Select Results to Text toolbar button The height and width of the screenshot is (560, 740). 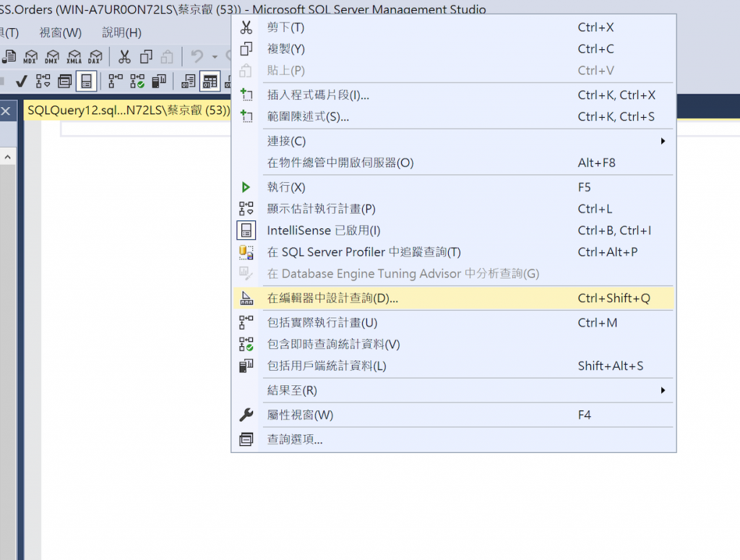click(x=189, y=81)
